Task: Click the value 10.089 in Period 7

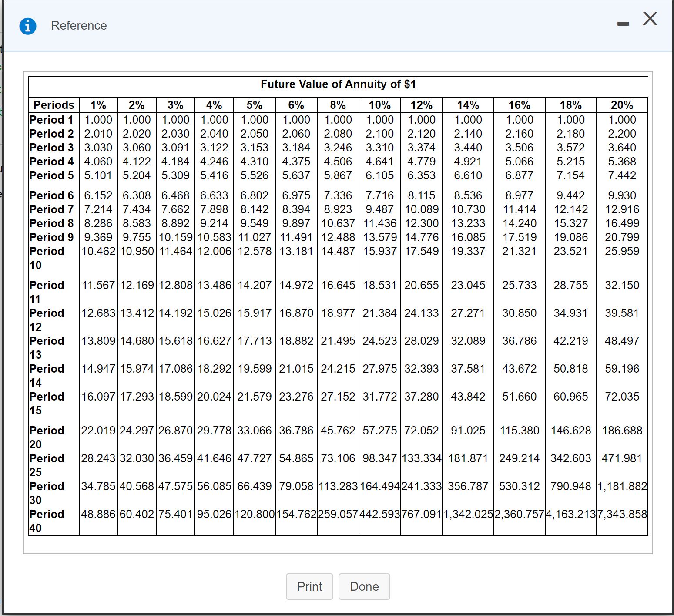Action: point(422,209)
